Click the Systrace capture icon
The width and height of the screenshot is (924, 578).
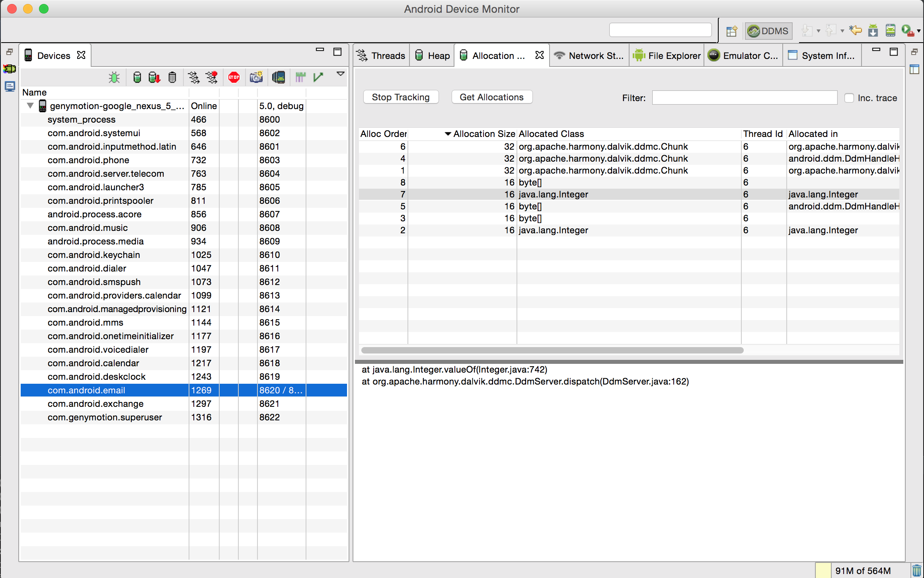tap(300, 77)
